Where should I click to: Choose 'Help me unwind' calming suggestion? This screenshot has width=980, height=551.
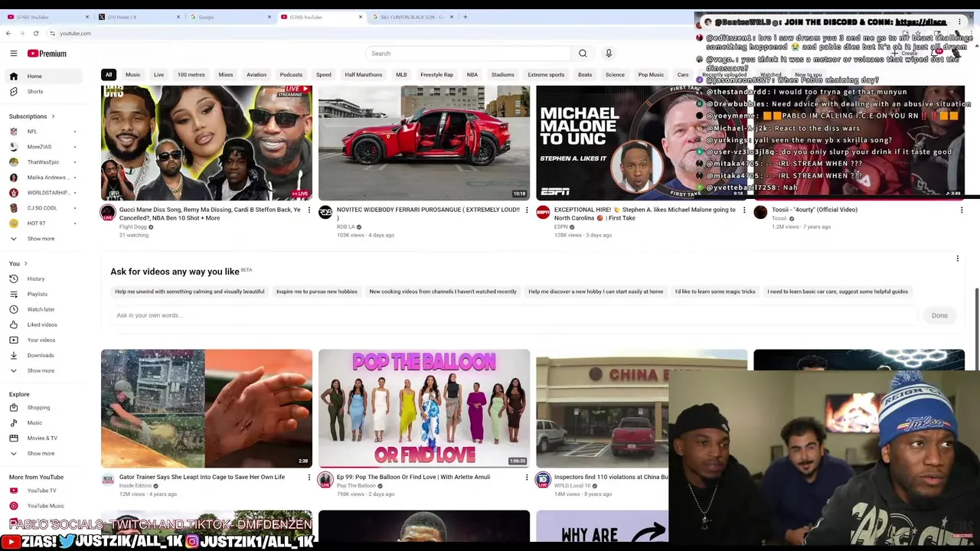pos(189,292)
